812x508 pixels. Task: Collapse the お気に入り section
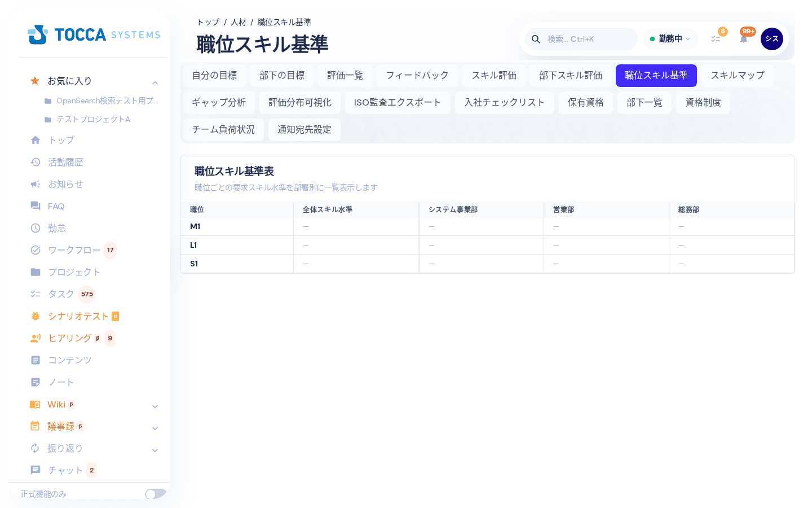[155, 82]
